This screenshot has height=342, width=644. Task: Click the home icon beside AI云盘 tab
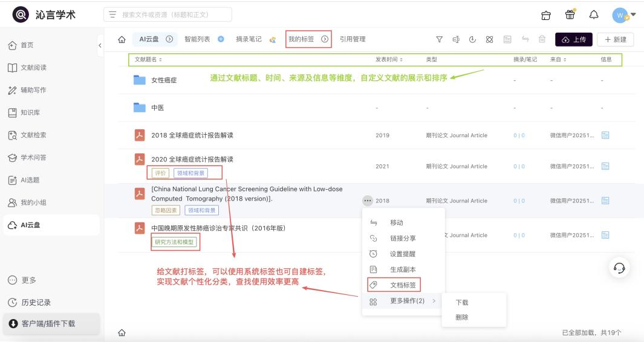point(122,40)
